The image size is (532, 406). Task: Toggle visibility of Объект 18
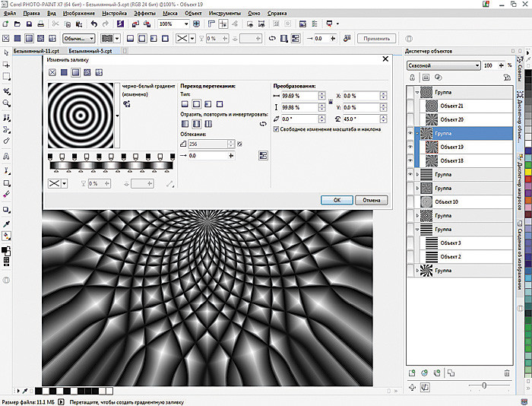pyautogui.click(x=410, y=161)
